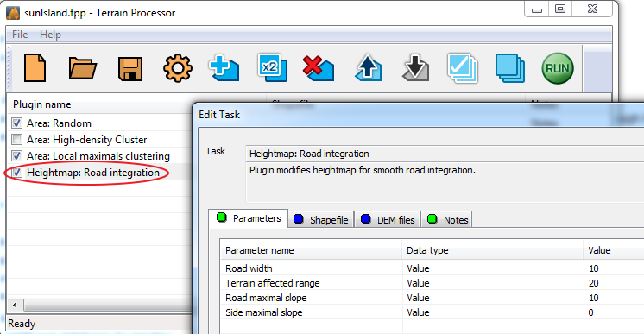Click the Task name field Heightmap: Road integration
644x334 pixels.
445,154
